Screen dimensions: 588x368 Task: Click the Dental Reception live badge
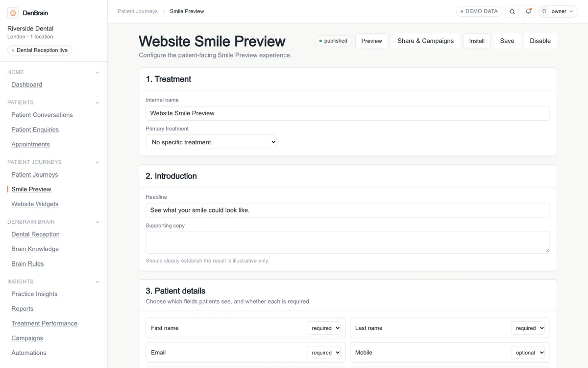(40, 50)
